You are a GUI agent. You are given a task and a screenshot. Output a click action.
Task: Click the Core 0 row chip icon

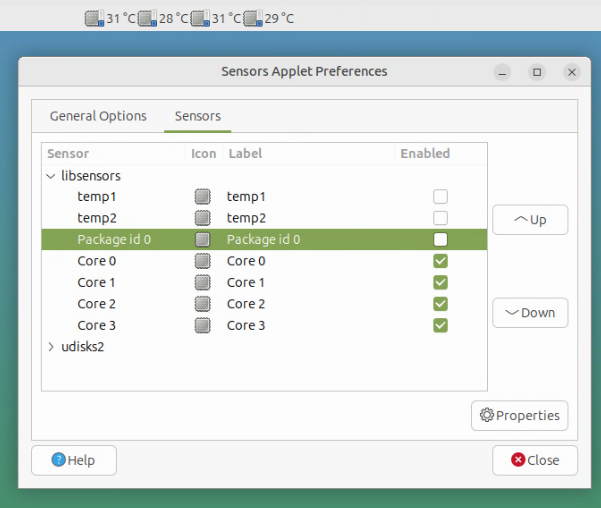(203, 261)
